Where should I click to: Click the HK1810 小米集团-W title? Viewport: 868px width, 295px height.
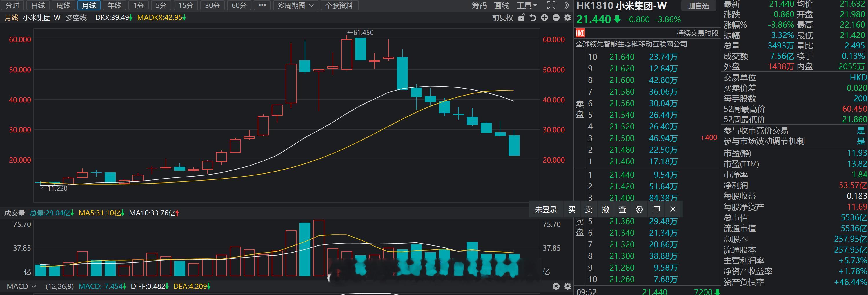tap(621, 6)
